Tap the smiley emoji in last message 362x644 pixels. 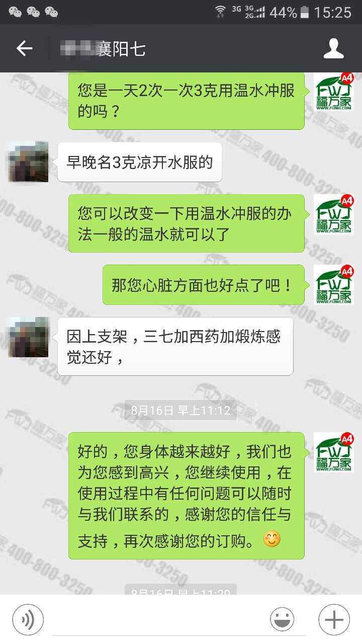pos(271,539)
